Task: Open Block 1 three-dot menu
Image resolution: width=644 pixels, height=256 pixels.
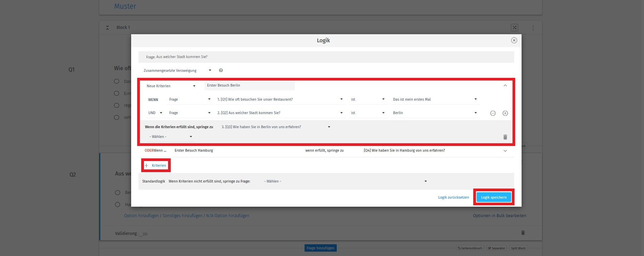Action: (x=533, y=28)
